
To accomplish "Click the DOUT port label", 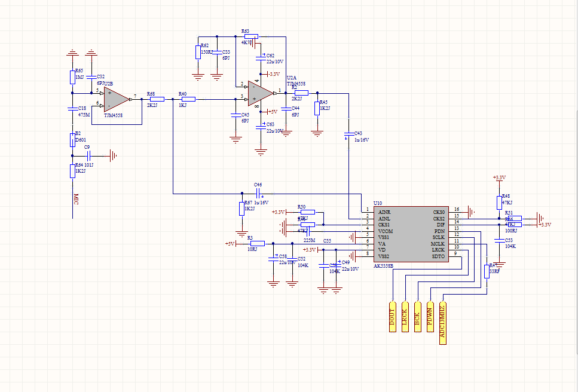I will 393,316.
